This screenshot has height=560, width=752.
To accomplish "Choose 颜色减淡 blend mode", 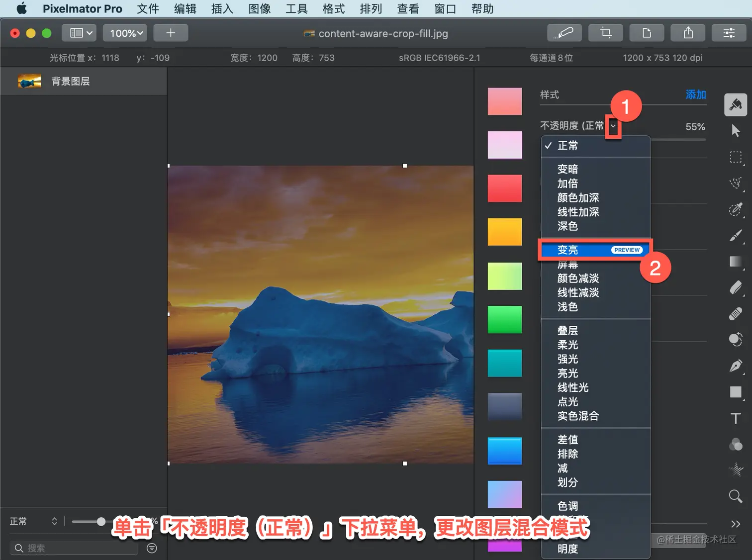I will pos(595,278).
